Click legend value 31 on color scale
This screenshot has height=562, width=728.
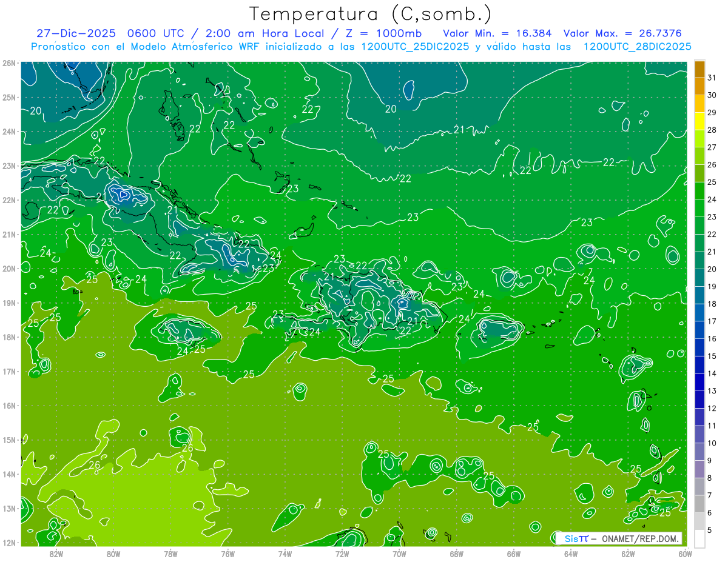(712, 77)
